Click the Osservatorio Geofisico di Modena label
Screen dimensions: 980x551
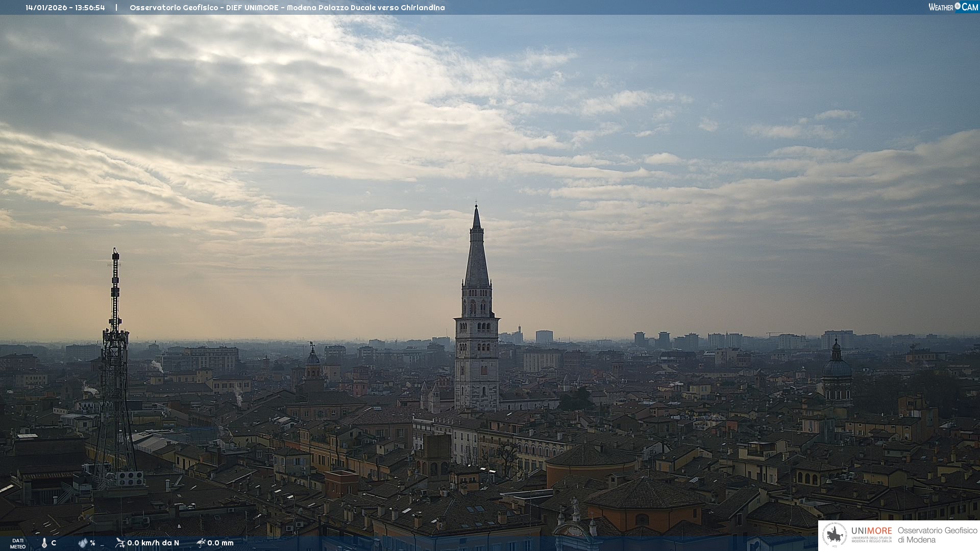937,535
